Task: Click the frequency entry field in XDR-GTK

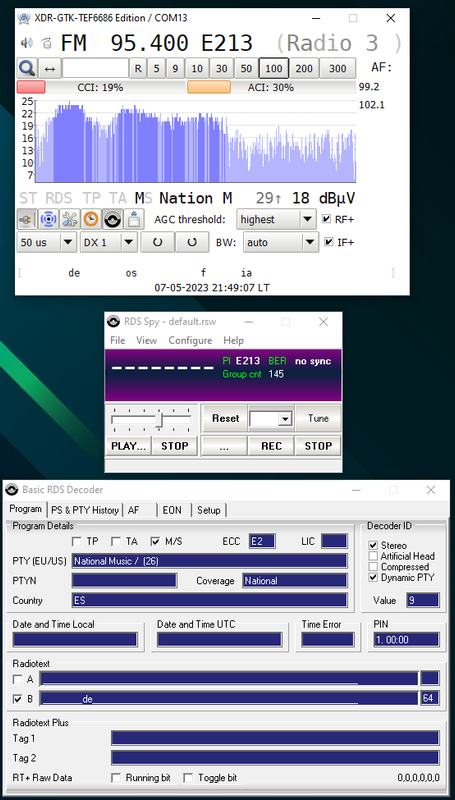Action: click(95, 68)
